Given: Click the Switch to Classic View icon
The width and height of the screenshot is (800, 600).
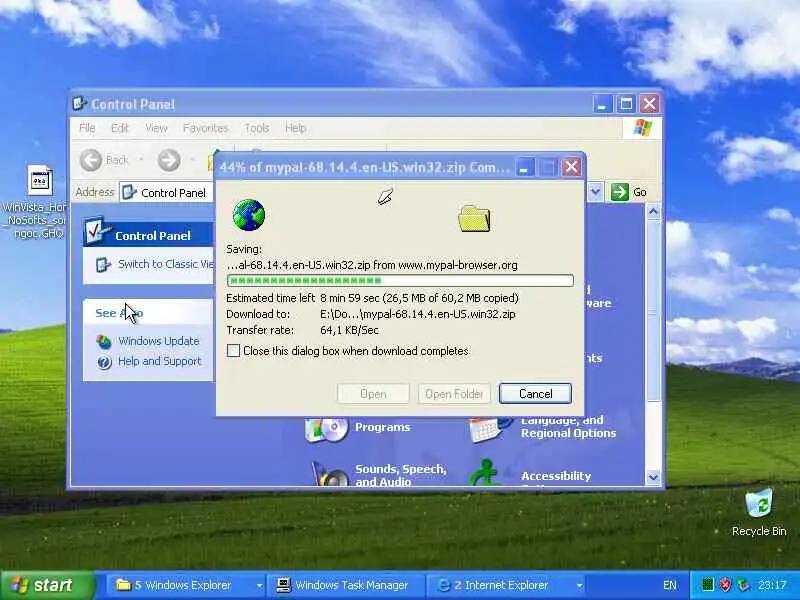Looking at the screenshot, I should pyautogui.click(x=104, y=264).
